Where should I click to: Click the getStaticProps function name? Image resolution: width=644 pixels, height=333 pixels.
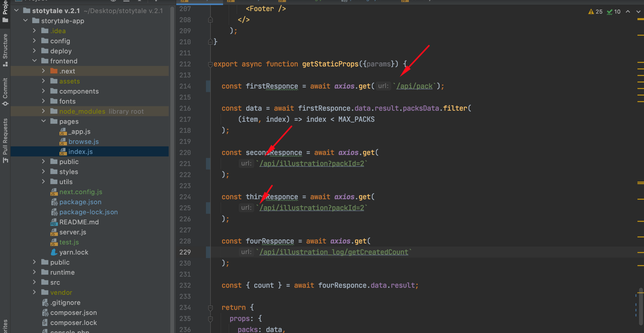(330, 64)
